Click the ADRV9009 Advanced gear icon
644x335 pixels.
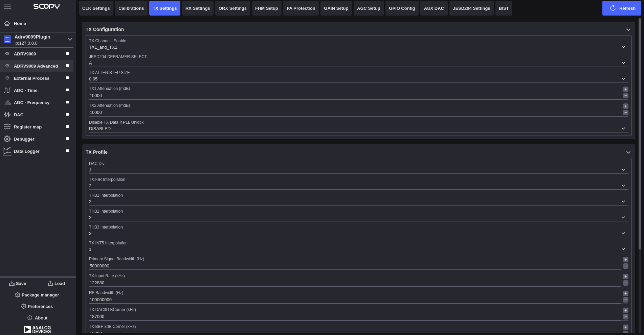[x=7, y=66]
